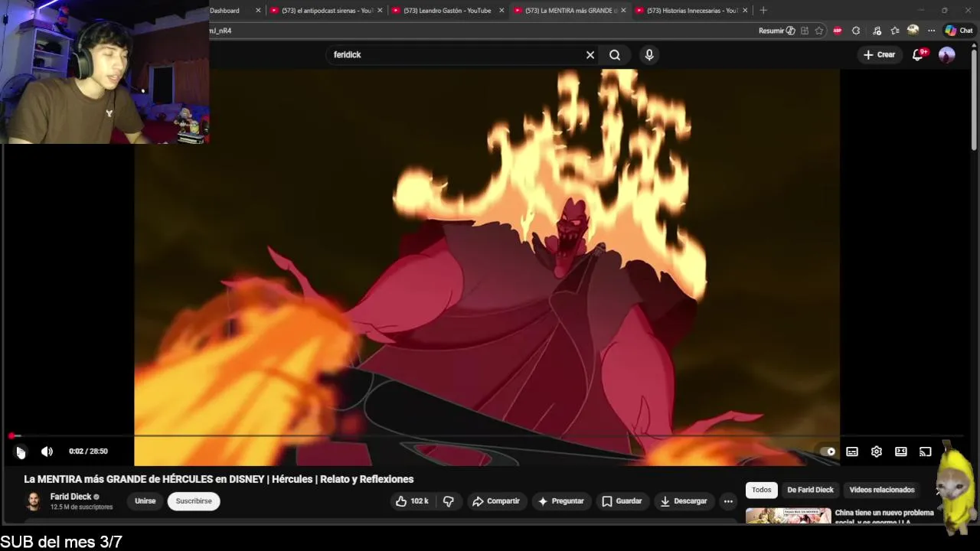Bookmark page with the star icon
This screenshot has width=980, height=551.
pyautogui.click(x=819, y=31)
